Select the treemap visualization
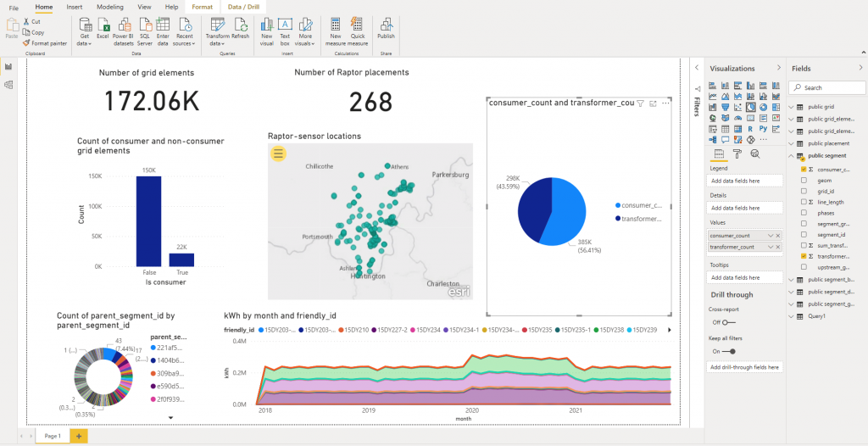 (x=776, y=108)
